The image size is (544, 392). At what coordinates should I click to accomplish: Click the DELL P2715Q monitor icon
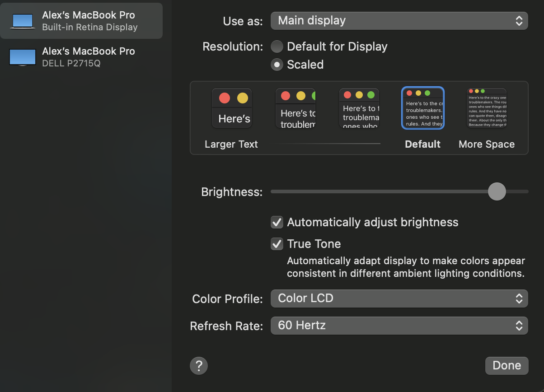click(23, 57)
